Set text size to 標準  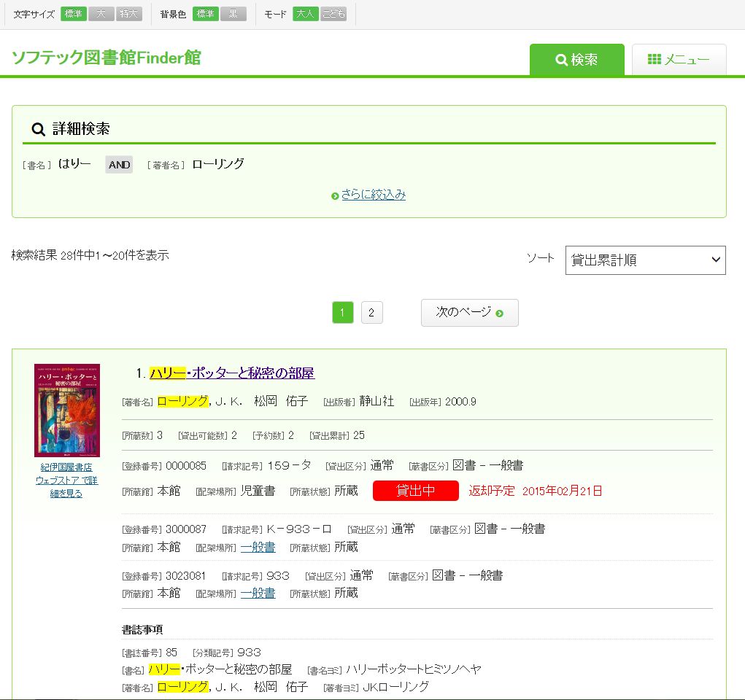(74, 14)
